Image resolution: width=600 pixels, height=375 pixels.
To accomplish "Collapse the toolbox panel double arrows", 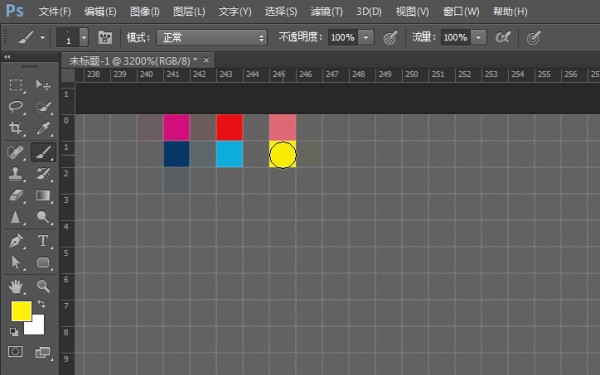I will tap(7, 57).
